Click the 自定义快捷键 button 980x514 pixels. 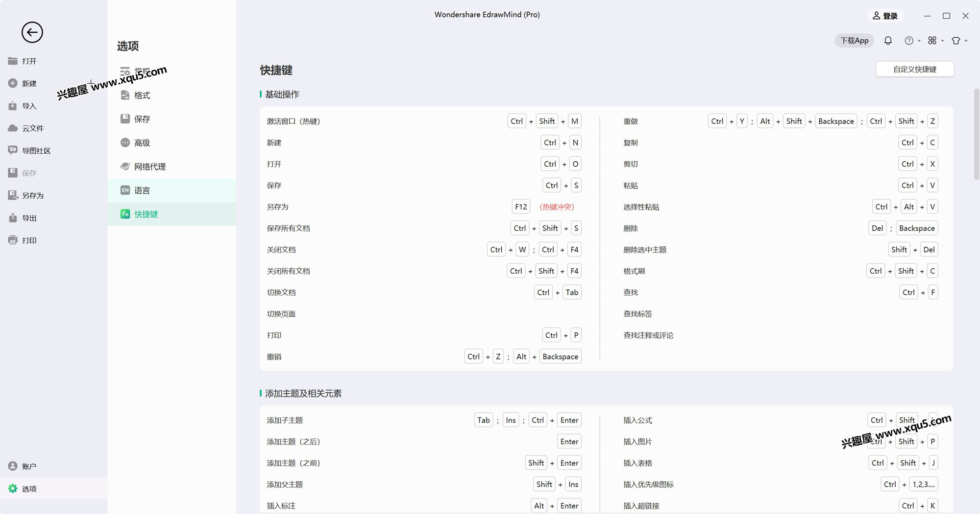point(915,69)
